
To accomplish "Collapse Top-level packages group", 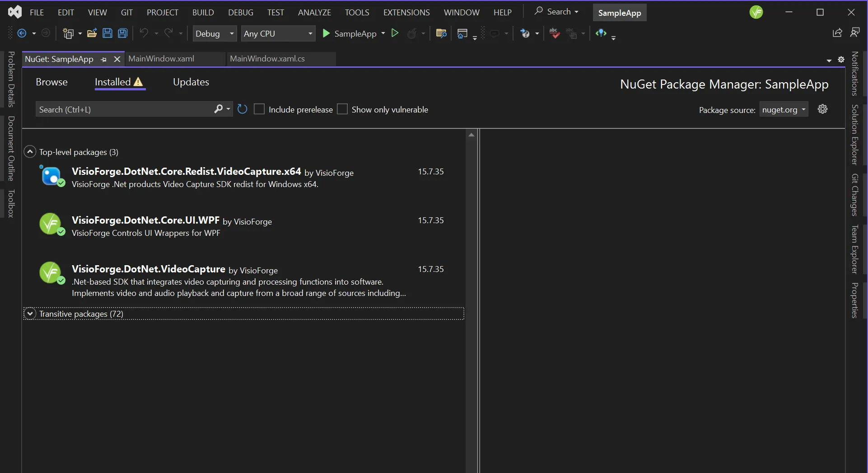I will pyautogui.click(x=30, y=152).
